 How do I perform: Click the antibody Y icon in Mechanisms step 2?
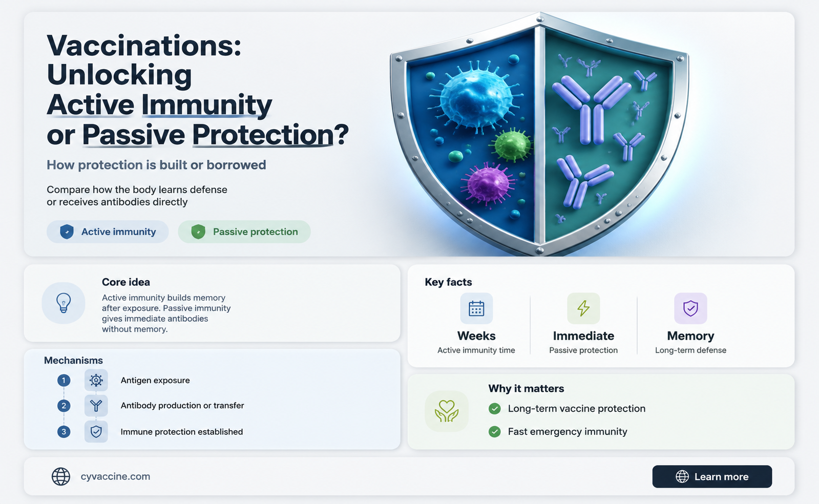point(96,406)
